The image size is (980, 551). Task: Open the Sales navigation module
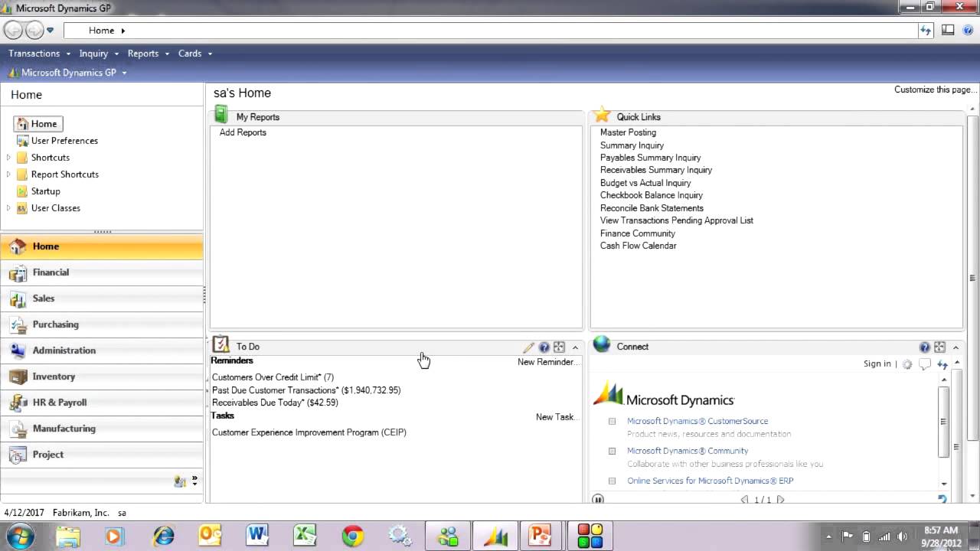pos(102,298)
